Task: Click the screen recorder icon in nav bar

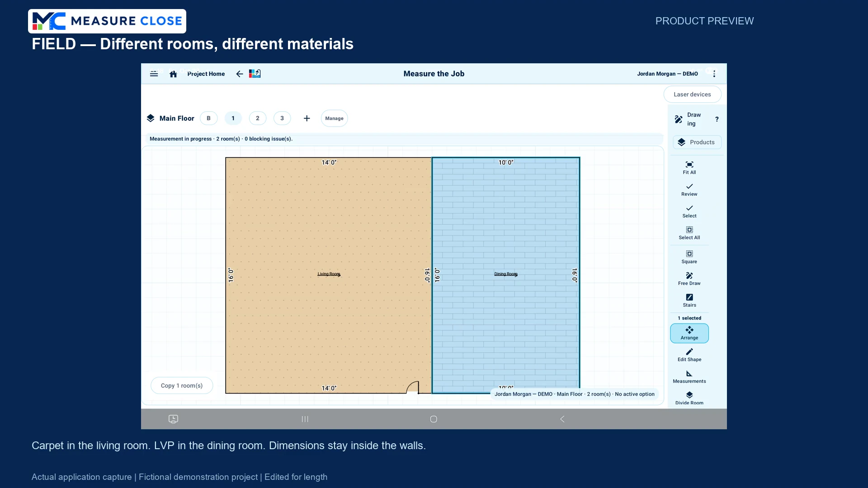Action: [173, 419]
